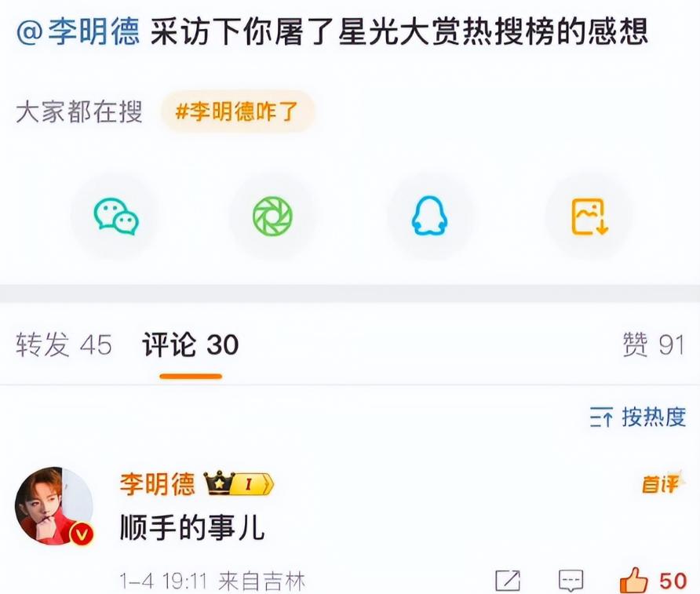This screenshot has width=700, height=594.
Task: Open the 赞 91 likes tab
Action: 654,344
